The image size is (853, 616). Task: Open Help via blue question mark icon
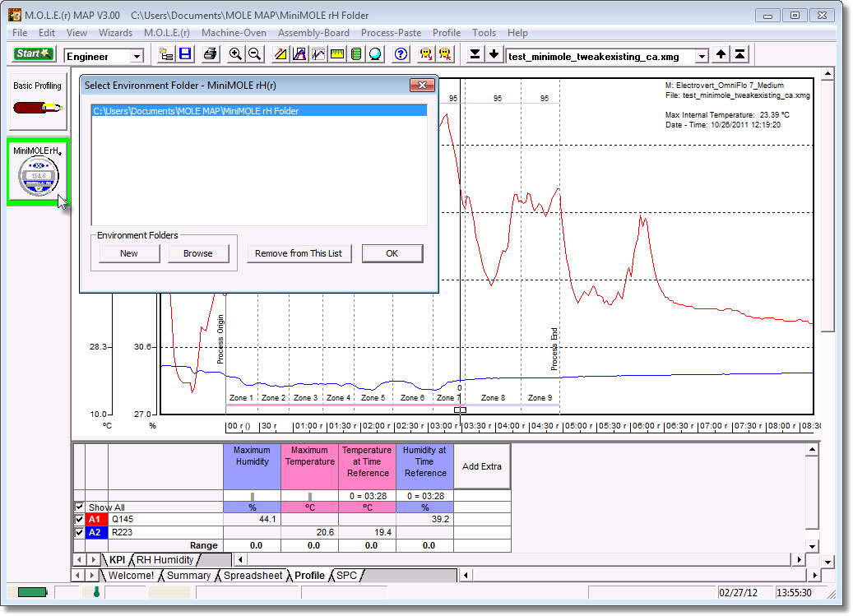[x=401, y=54]
